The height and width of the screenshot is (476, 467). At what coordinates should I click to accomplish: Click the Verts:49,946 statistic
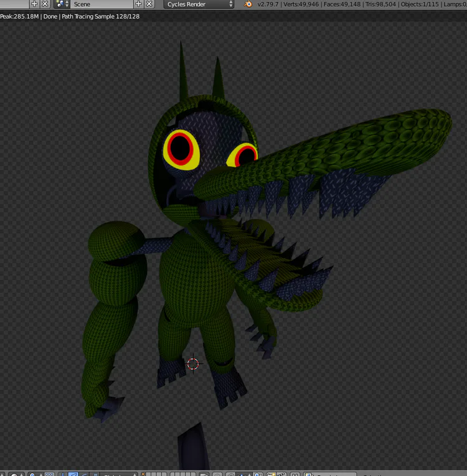click(301, 4)
